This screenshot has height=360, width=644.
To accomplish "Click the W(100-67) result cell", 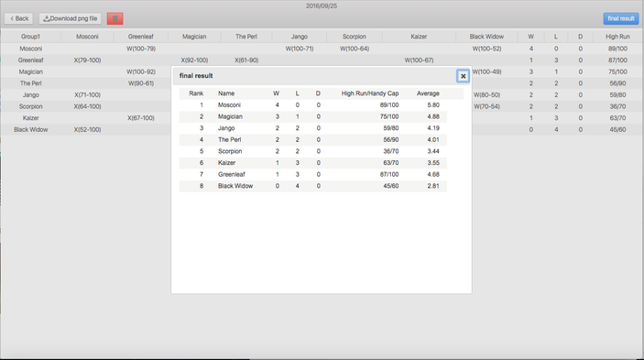I will tap(419, 60).
